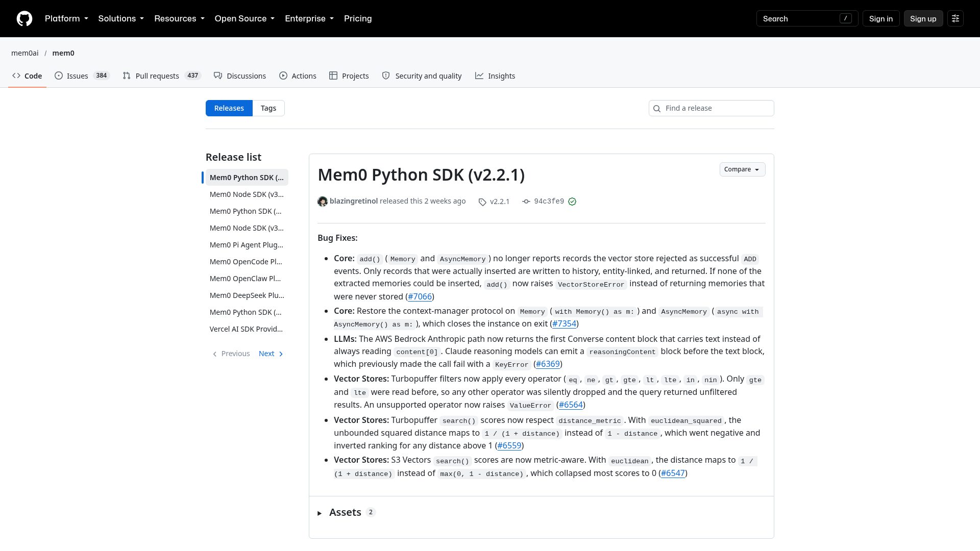This screenshot has width=980, height=551.
Task: Focus the Find a release field
Action: [712, 108]
